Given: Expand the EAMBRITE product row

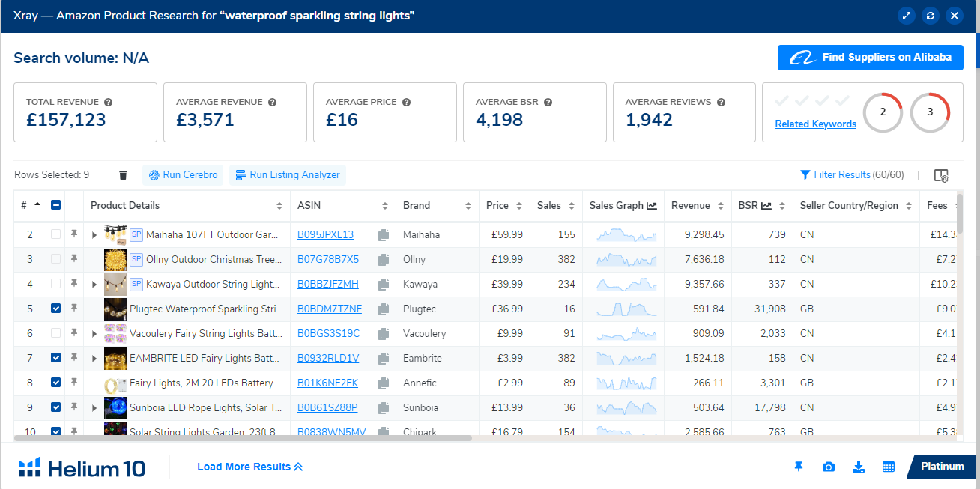Looking at the screenshot, I should pos(94,359).
